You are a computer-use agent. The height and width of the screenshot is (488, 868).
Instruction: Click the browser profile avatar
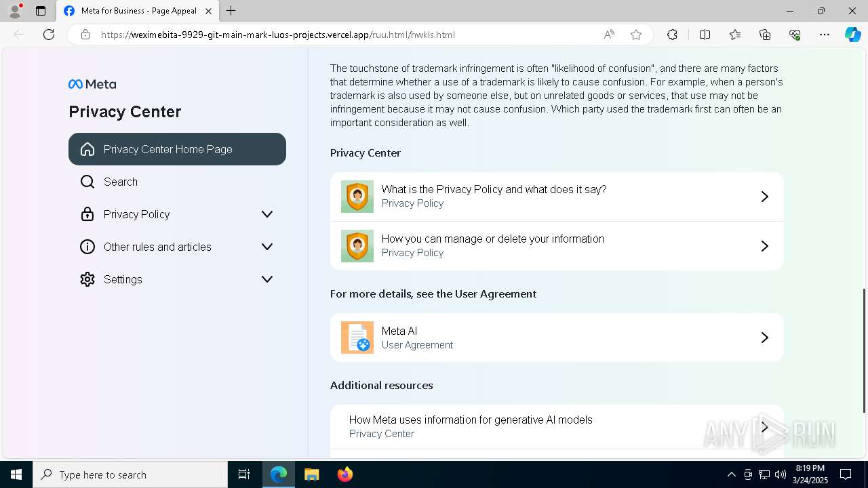15,11
